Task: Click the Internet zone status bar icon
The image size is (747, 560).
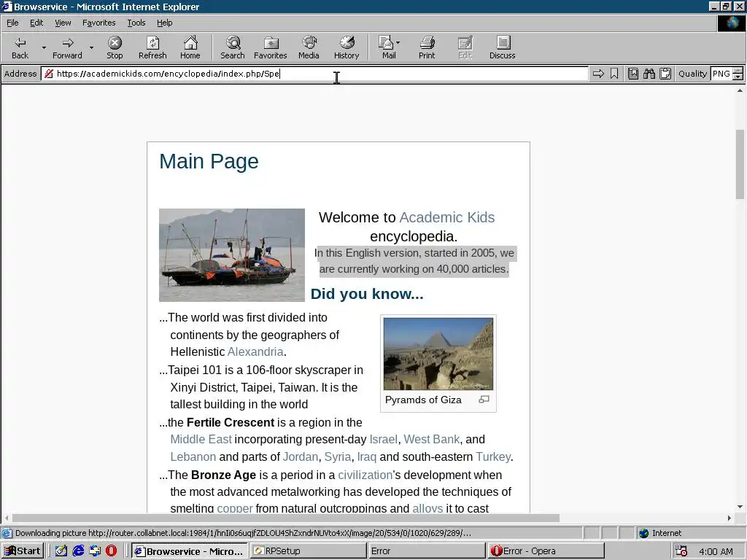Action: (x=644, y=533)
